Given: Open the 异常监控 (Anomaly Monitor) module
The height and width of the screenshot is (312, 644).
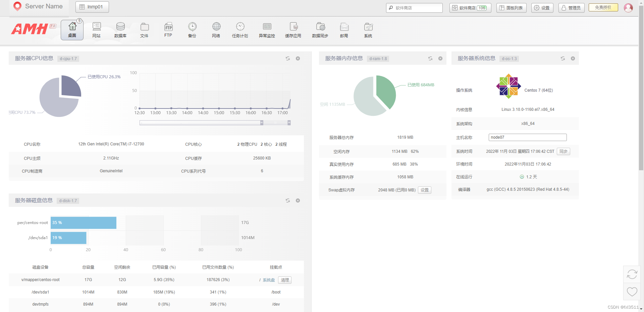Looking at the screenshot, I should [x=267, y=30].
